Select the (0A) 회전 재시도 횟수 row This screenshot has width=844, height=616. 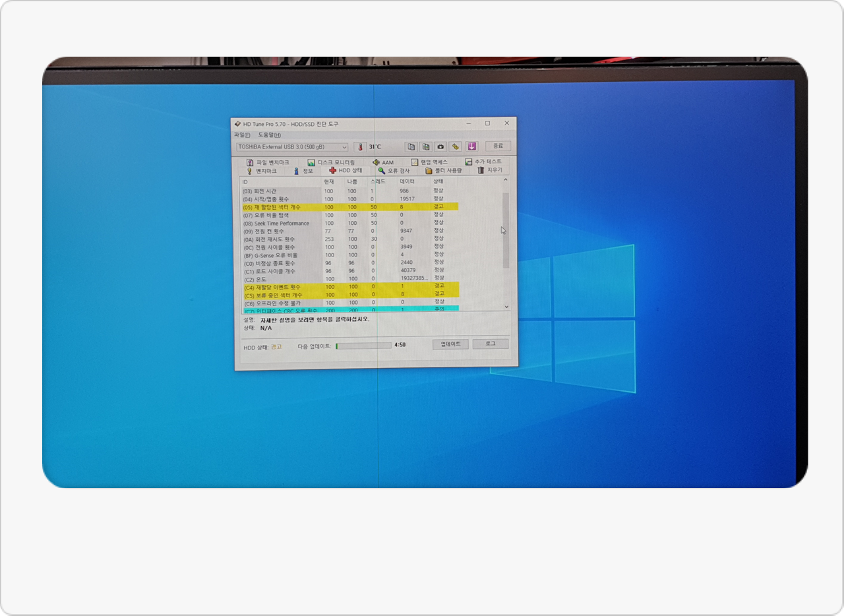[349, 239]
